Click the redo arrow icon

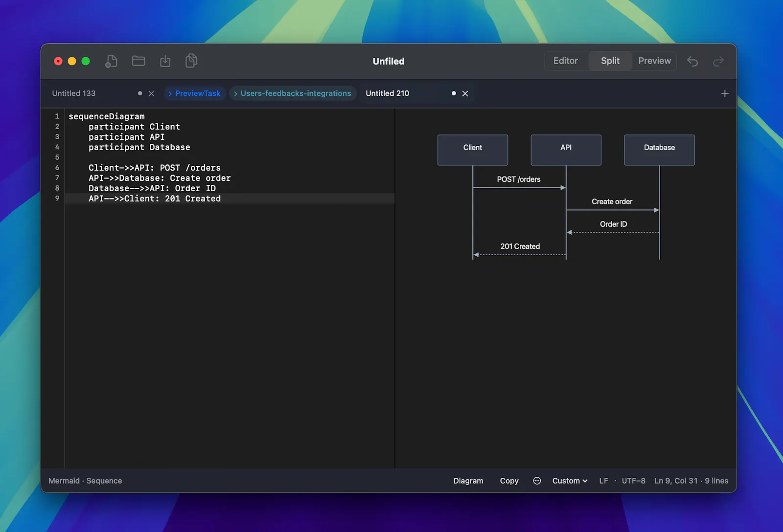(x=718, y=61)
